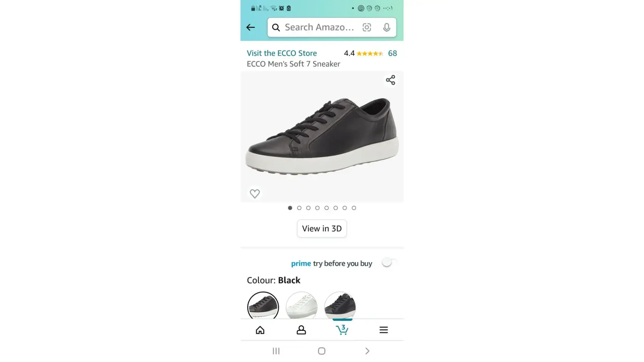This screenshot has width=644, height=362.
Task: Open the main black sneaker image
Action: [322, 136]
